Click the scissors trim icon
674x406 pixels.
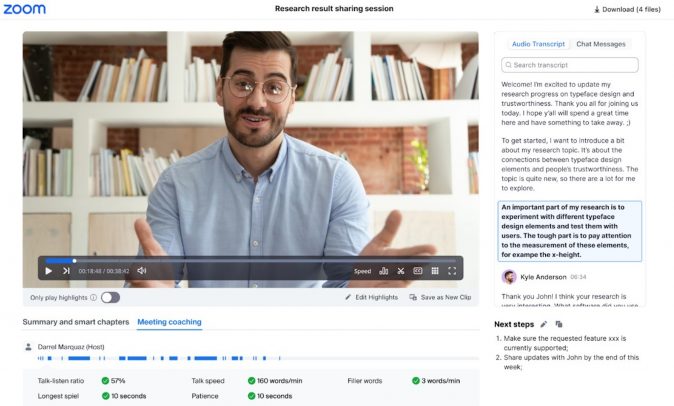[x=400, y=271]
